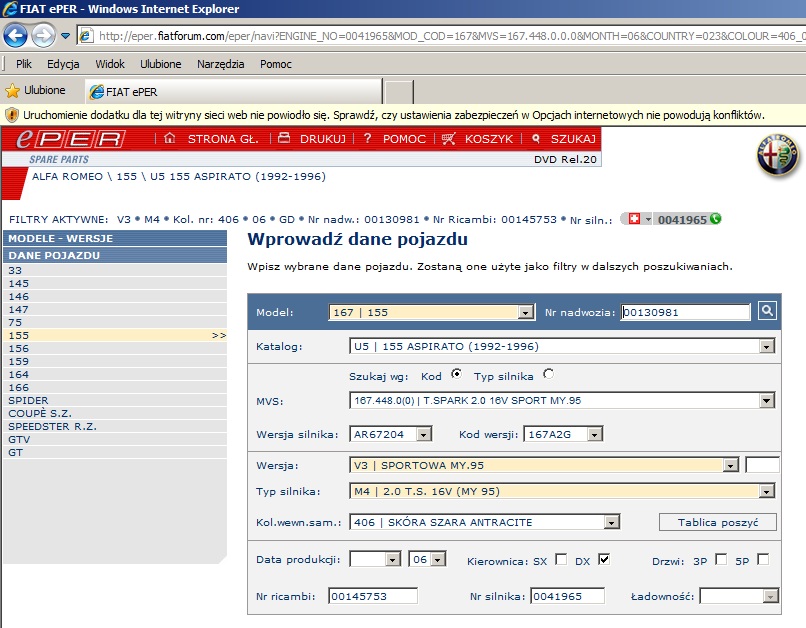This screenshot has width=806, height=628.
Task: Click the MODELE - WERSJE panel header
Action: tap(115, 238)
